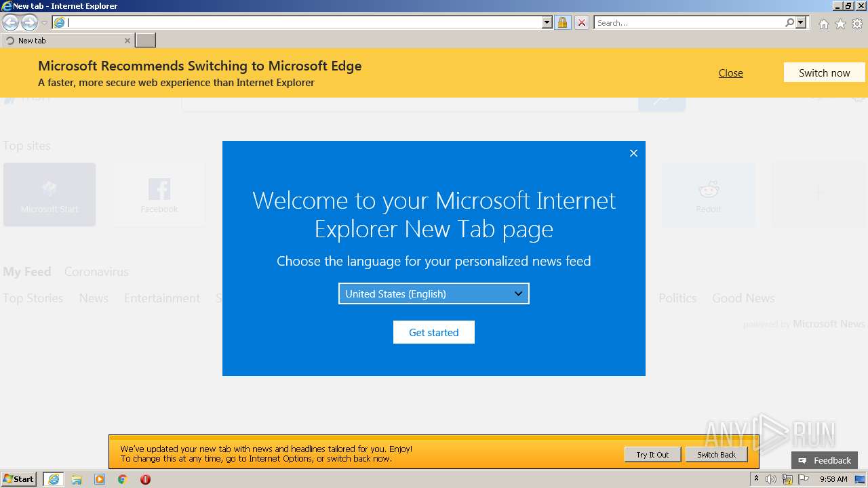Viewport: 868px width, 488px height.
Task: Click the Switch now button
Action: pyautogui.click(x=824, y=73)
